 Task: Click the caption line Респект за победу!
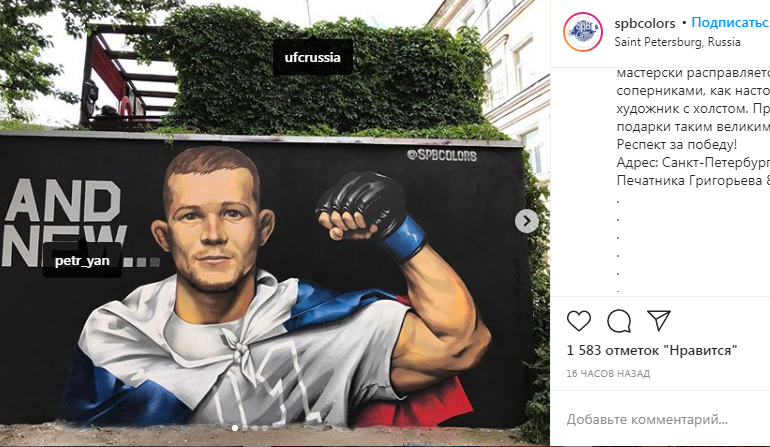point(677,144)
